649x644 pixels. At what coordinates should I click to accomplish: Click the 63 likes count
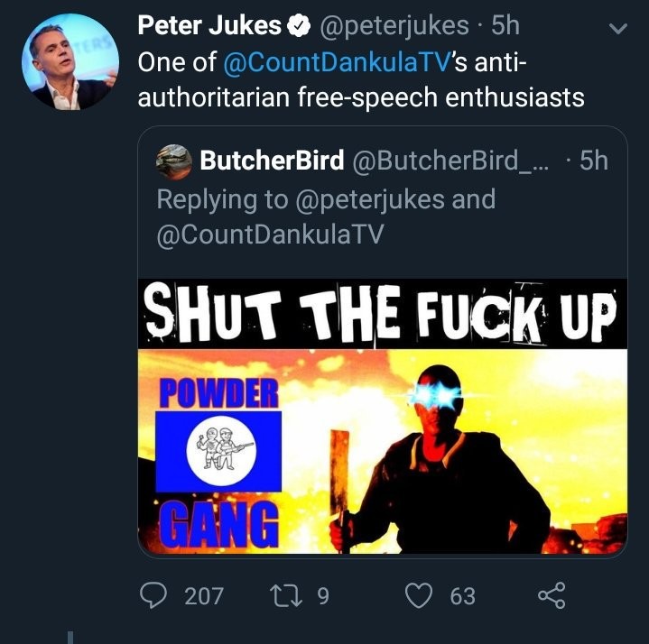click(x=462, y=596)
